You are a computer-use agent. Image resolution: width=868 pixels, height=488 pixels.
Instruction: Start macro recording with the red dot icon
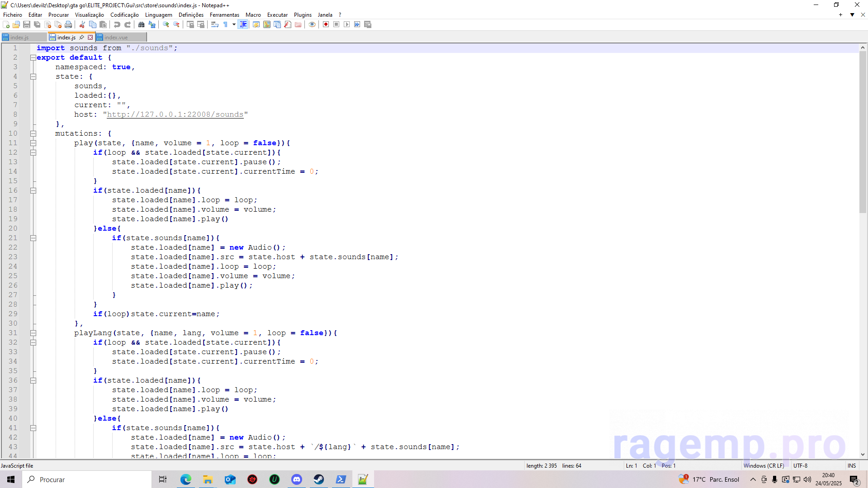pos(326,24)
